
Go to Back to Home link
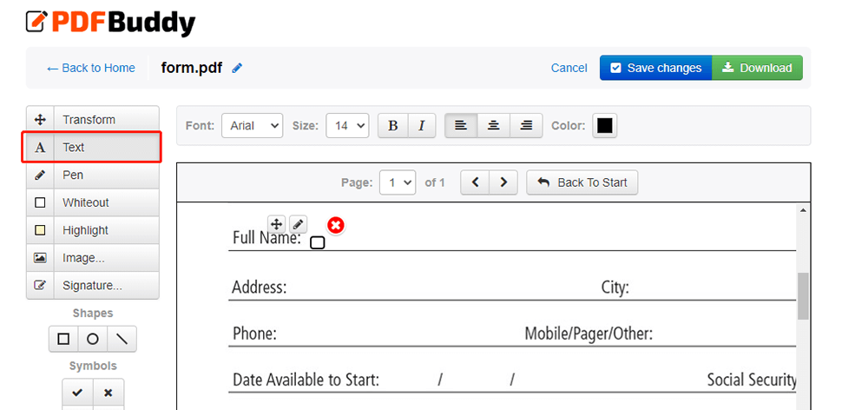(x=91, y=68)
